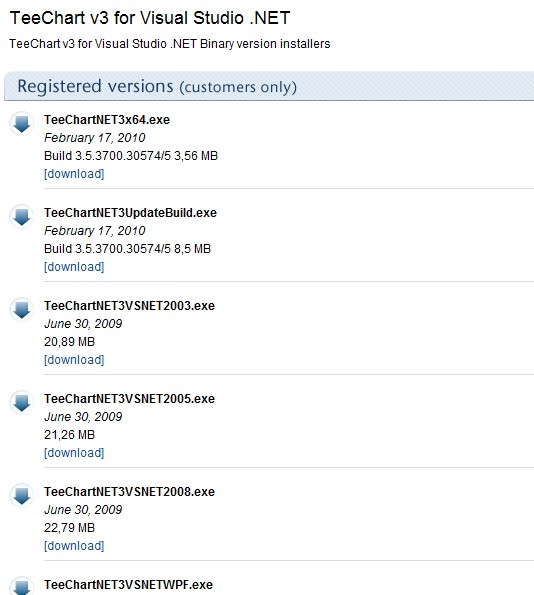The image size is (534, 595).
Task: Select the TeeChartNET3VSNET2003.exe file name
Action: [129, 305]
